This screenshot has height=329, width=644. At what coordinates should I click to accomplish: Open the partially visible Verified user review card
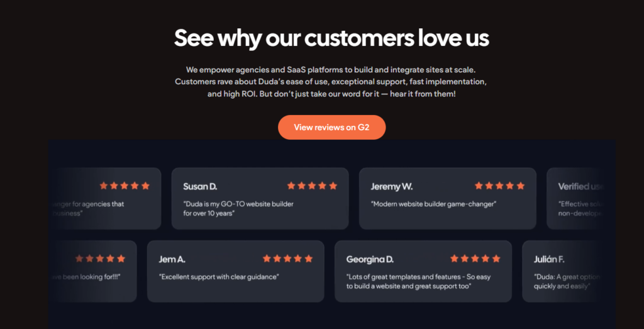[575, 198]
